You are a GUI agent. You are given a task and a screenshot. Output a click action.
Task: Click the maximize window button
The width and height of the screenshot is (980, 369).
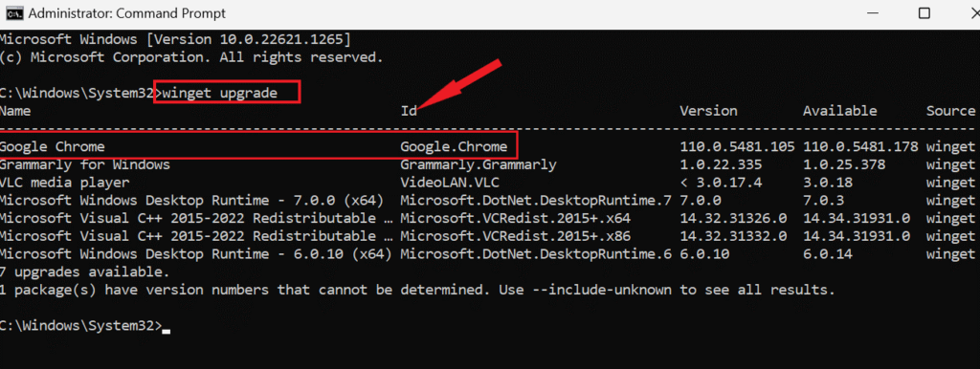(x=924, y=12)
